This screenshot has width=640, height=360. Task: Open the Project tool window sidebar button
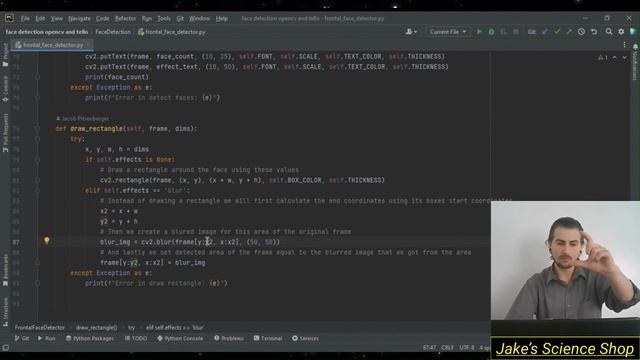(x=5, y=55)
